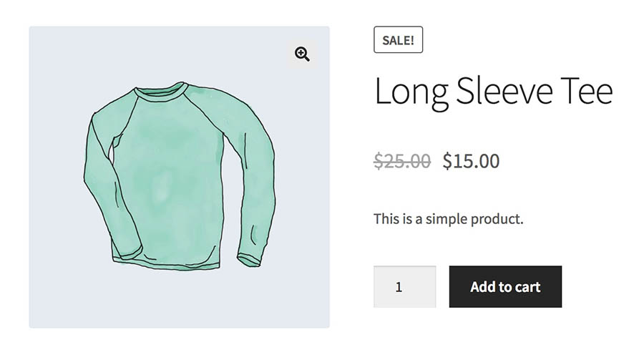Select the Long Sleeve Tee title
The height and width of the screenshot is (345, 644).
coord(493,92)
